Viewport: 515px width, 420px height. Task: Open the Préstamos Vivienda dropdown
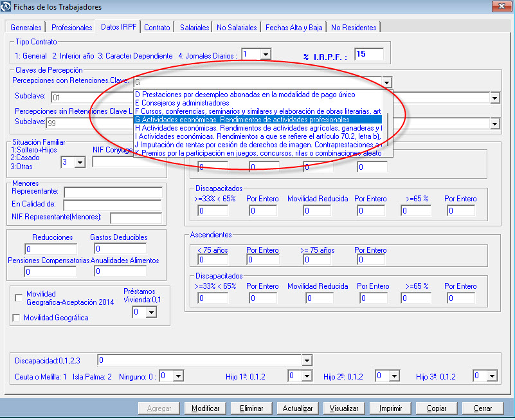tap(151, 312)
